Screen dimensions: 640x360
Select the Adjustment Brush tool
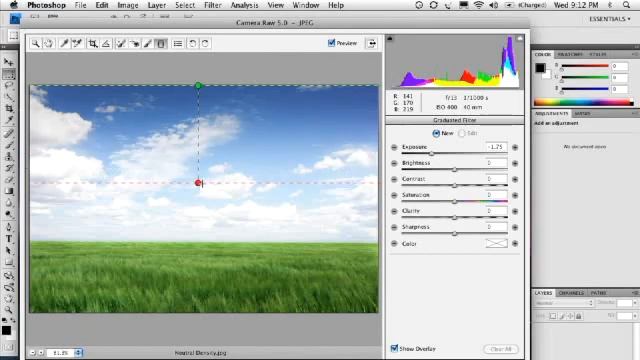(148, 43)
